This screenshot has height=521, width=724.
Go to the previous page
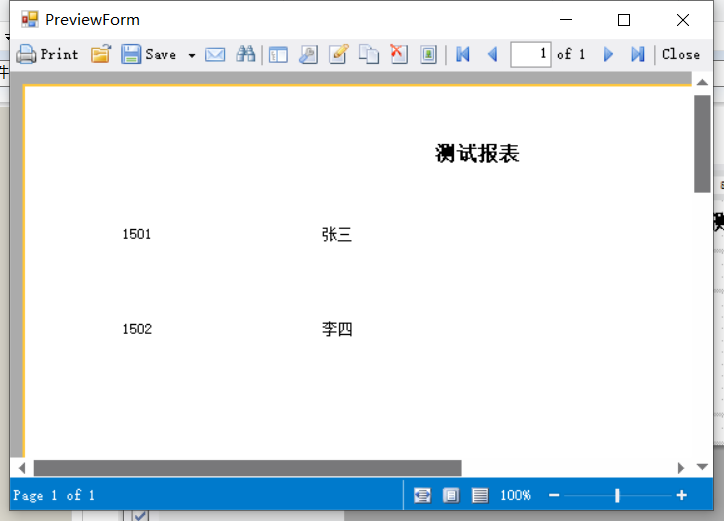[492, 54]
